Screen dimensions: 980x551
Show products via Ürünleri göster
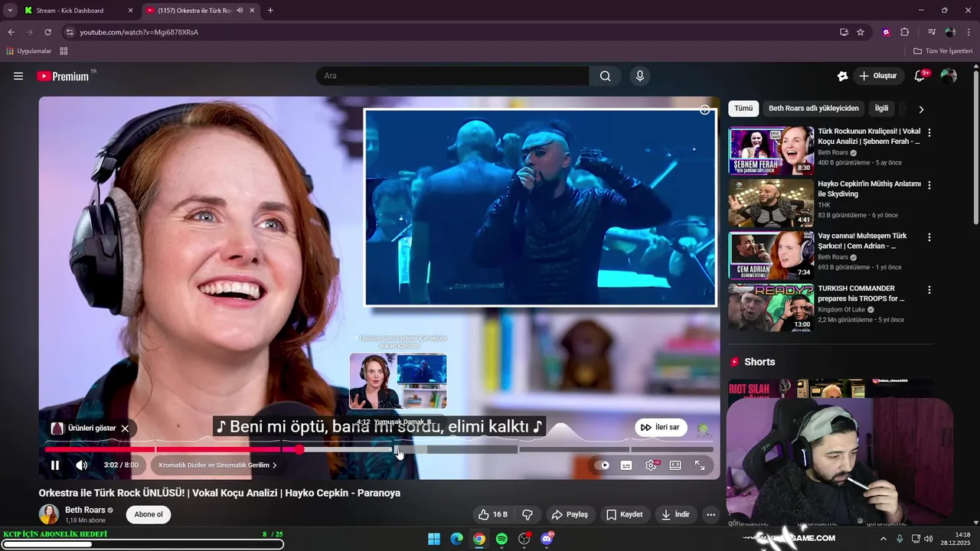(x=84, y=429)
